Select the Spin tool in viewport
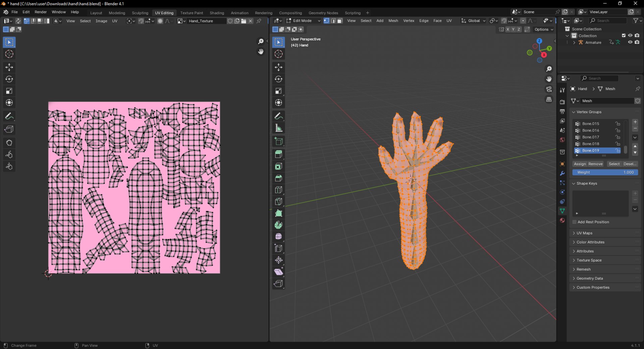Image resolution: width=644 pixels, height=349 pixels. [x=278, y=225]
